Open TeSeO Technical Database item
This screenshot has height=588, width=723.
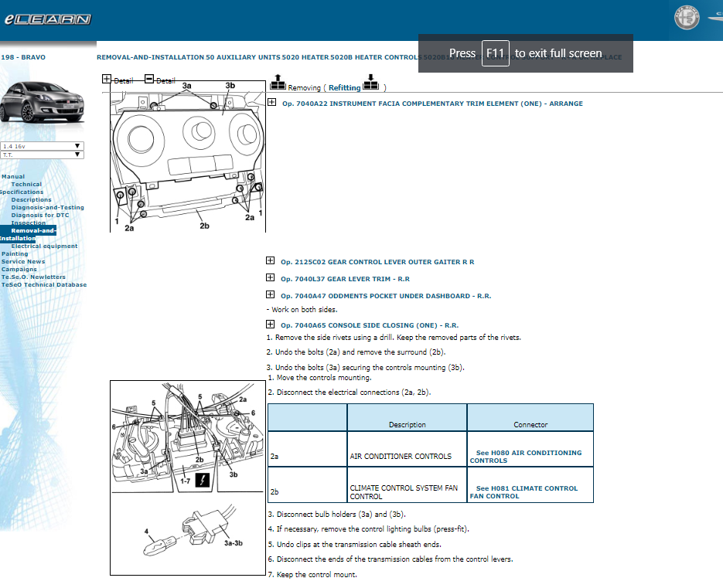pyautogui.click(x=44, y=285)
